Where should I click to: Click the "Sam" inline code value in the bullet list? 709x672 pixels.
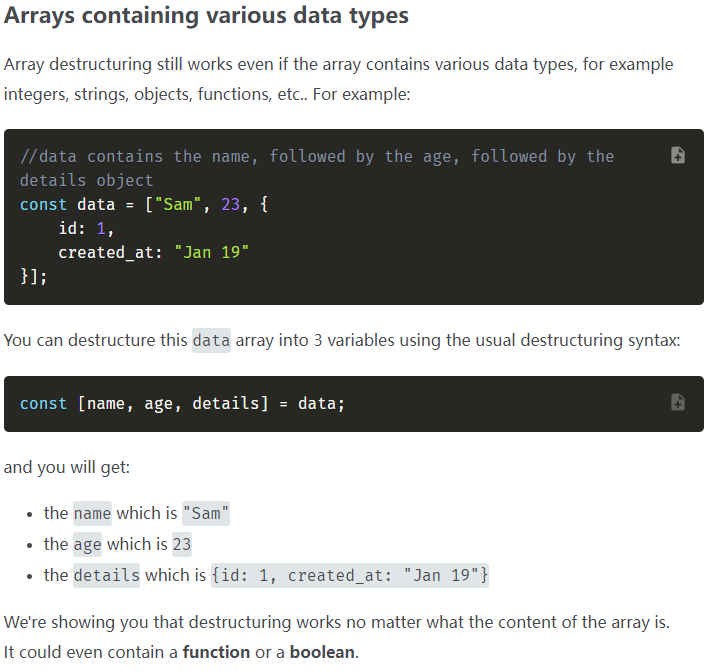[x=206, y=513]
